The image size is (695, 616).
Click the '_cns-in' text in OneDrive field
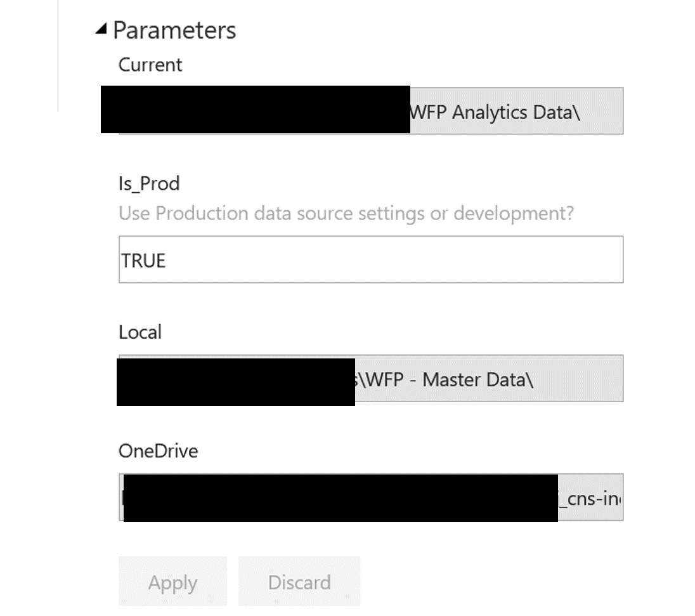590,497
